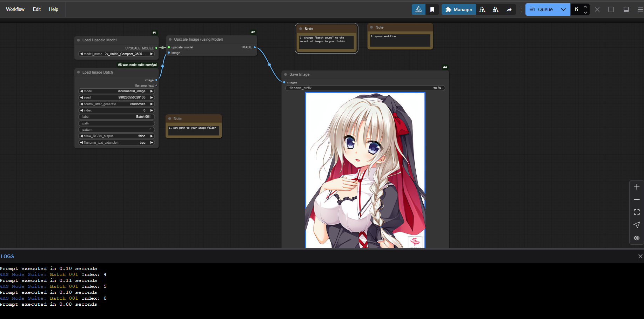The width and height of the screenshot is (644, 319).
Task: Open the mode dropdown showing incremental_image
Action: click(116, 91)
